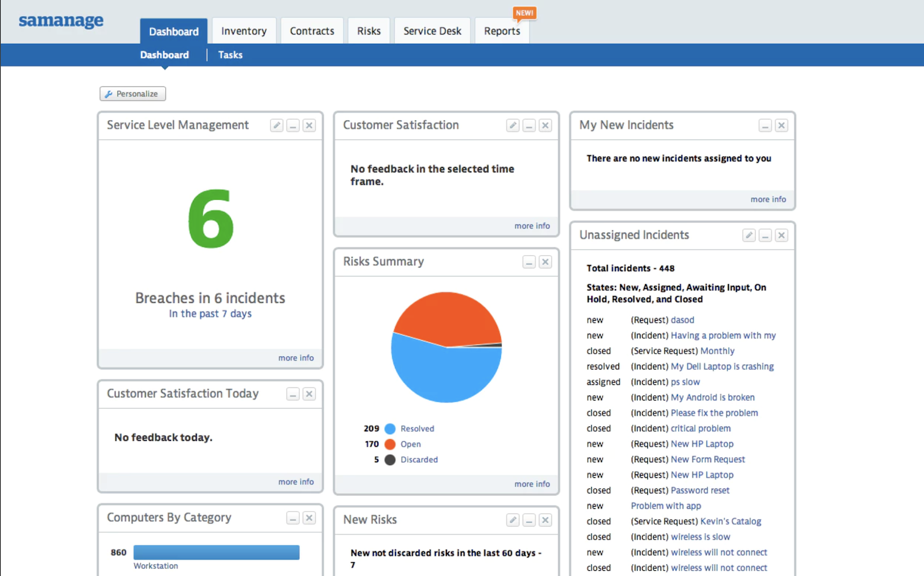
Task: Open the 'Password reset' request
Action: coord(700,491)
